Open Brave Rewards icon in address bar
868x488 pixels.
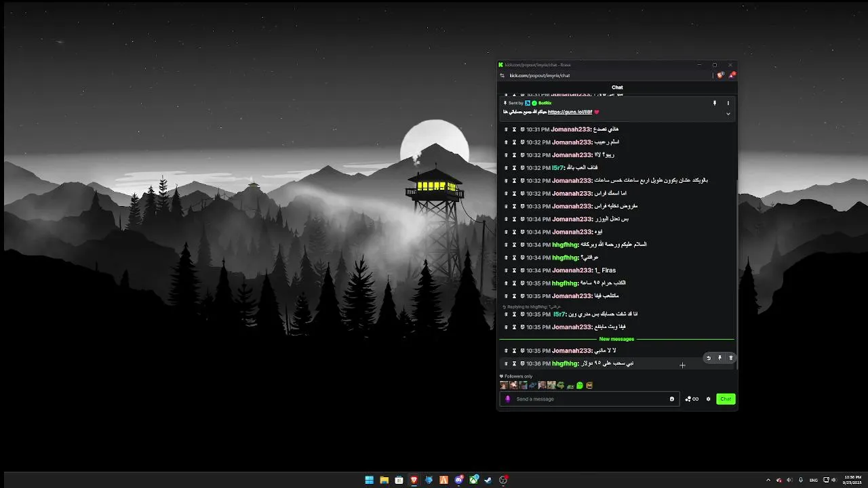coord(732,75)
